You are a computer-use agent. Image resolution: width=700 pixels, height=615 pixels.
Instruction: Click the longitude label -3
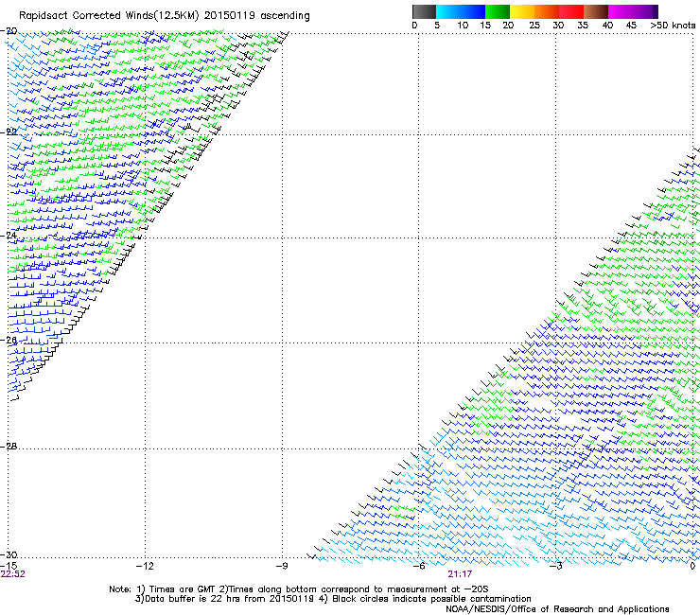[x=556, y=566]
